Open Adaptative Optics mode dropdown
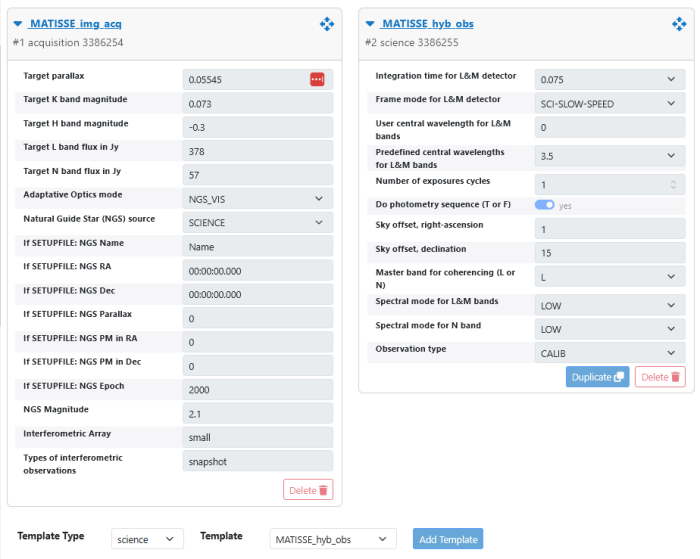Screen dimensions: 700x559 point(258,199)
